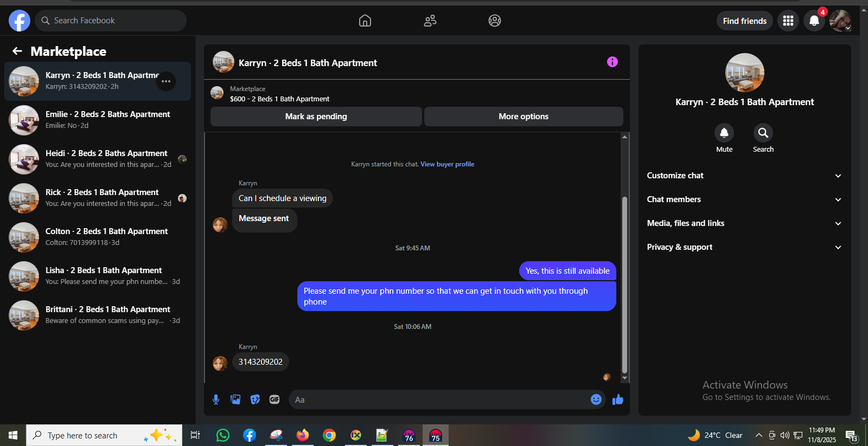This screenshot has height=446, width=868.
Task: Click the chat scrollbar thumb
Action: pyautogui.click(x=624, y=285)
